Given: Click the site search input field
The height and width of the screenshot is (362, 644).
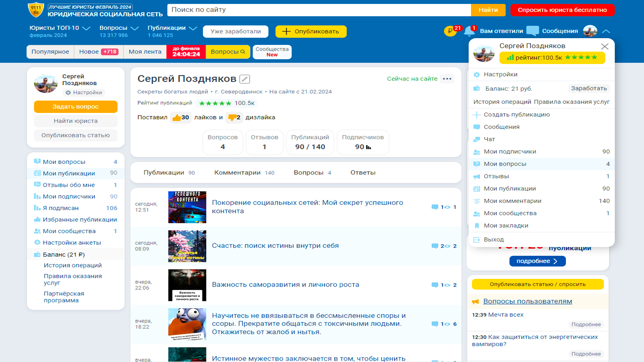Looking at the screenshot, I should 319,10.
